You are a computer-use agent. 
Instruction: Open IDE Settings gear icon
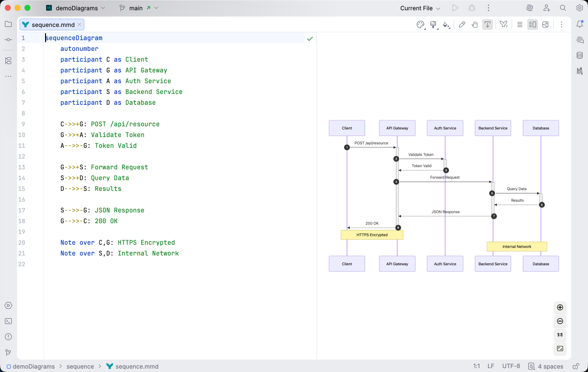[x=580, y=8]
